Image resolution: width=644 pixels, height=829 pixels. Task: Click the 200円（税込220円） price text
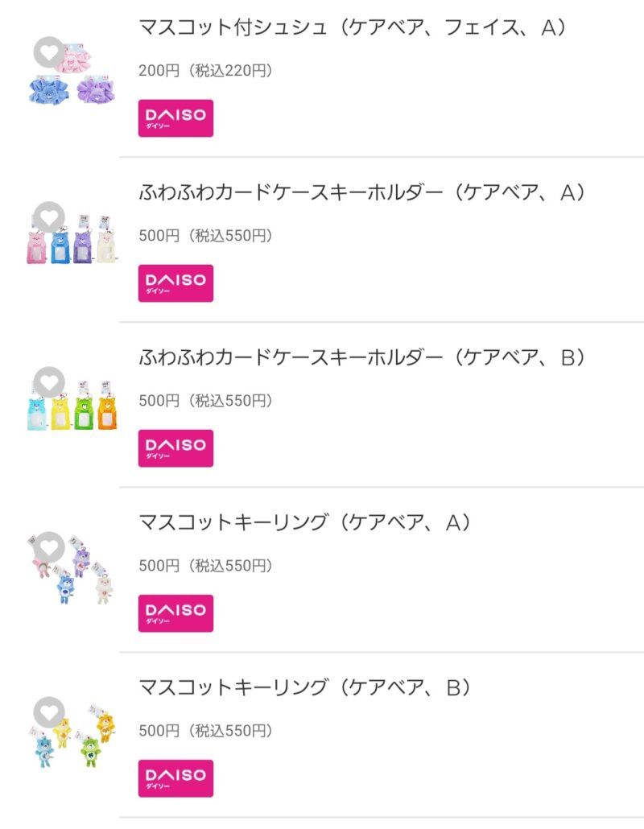click(x=205, y=71)
